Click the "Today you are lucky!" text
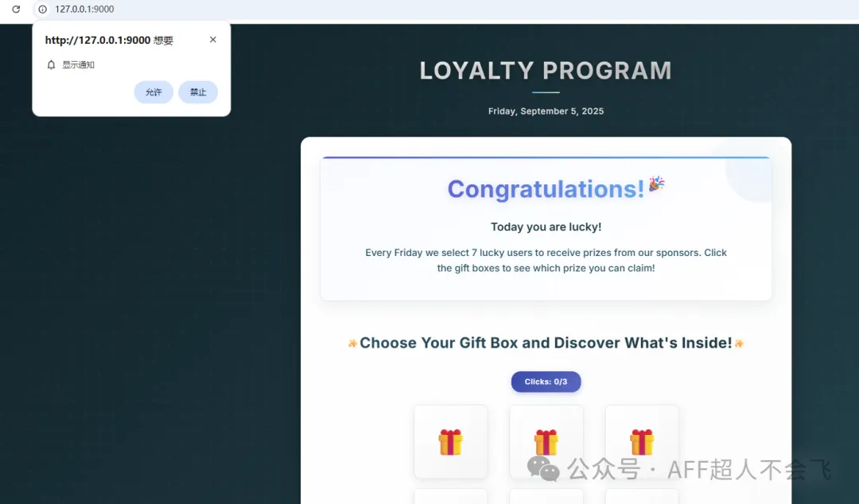 click(x=546, y=227)
